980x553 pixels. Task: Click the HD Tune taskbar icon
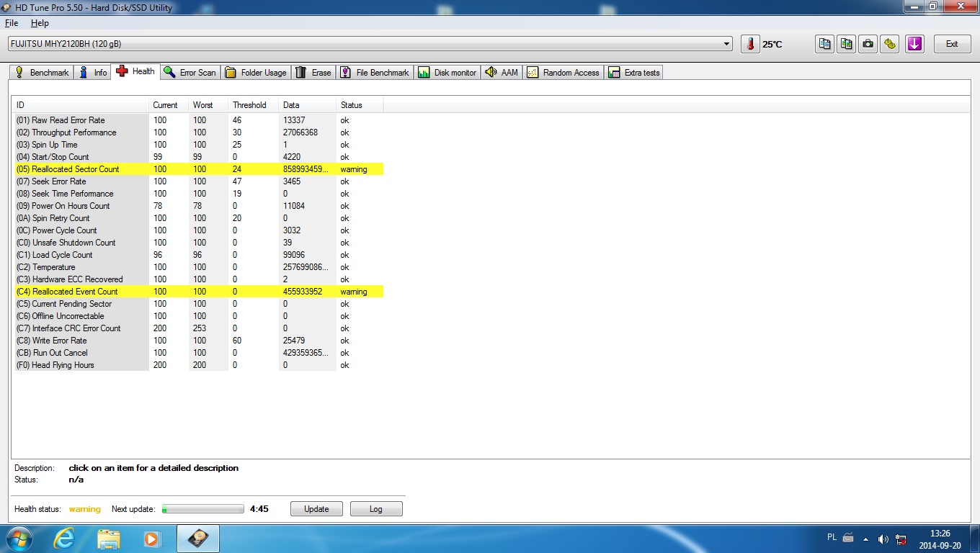click(x=197, y=539)
